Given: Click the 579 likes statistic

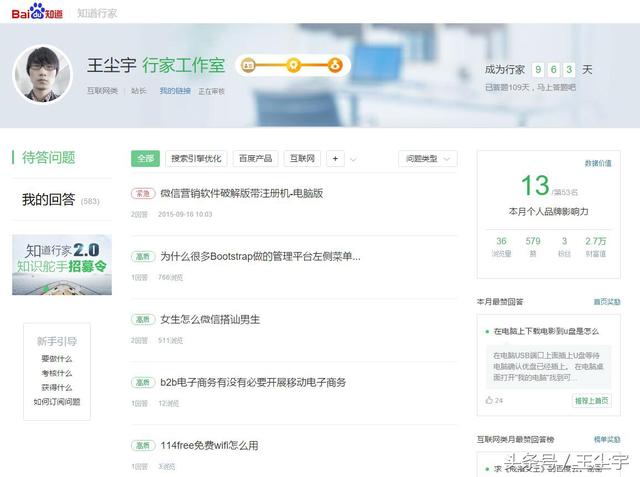Looking at the screenshot, I should (x=533, y=241).
